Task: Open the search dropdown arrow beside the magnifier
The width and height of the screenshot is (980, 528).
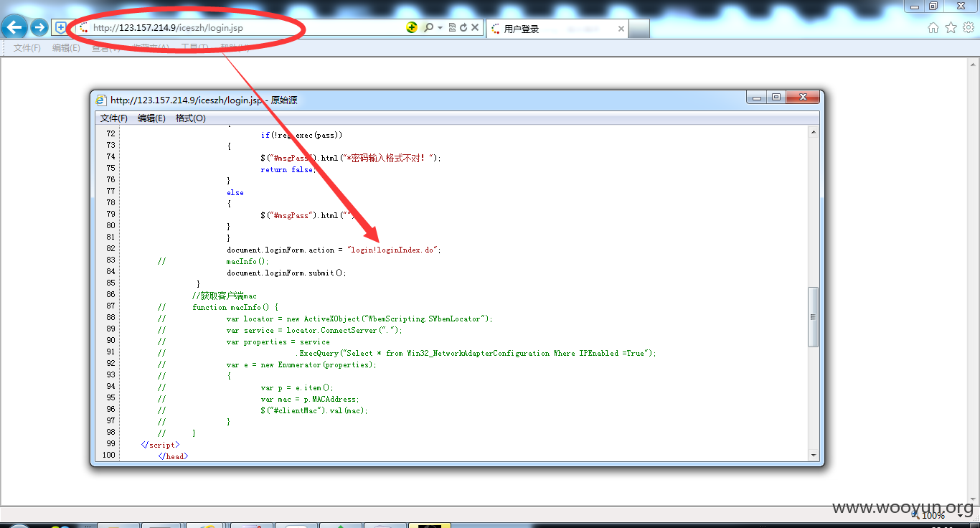Action: pos(440,27)
